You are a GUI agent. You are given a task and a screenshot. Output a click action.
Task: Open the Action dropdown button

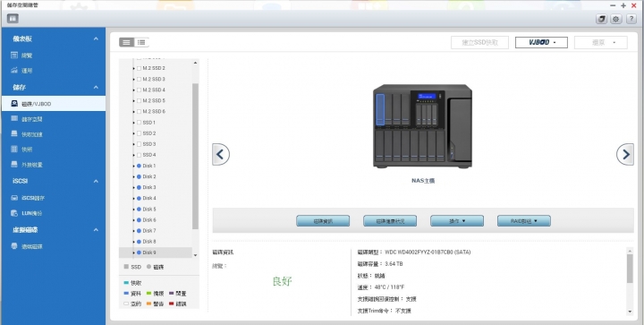[457, 220]
